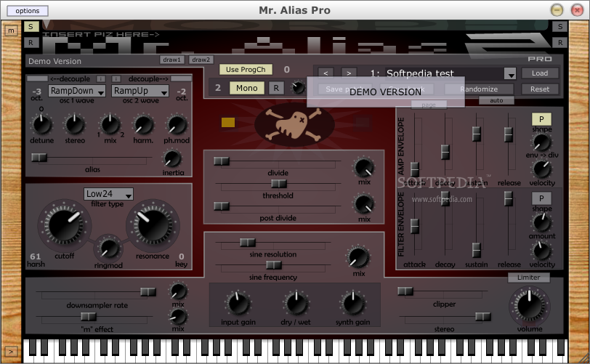Click the skull and crossbones logo
This screenshot has height=364, width=590.
294,124
